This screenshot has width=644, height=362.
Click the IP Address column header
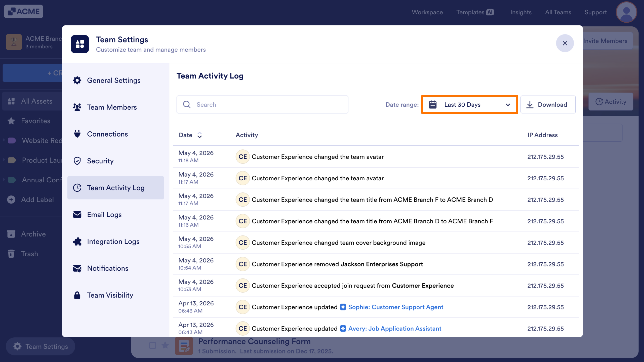542,135
